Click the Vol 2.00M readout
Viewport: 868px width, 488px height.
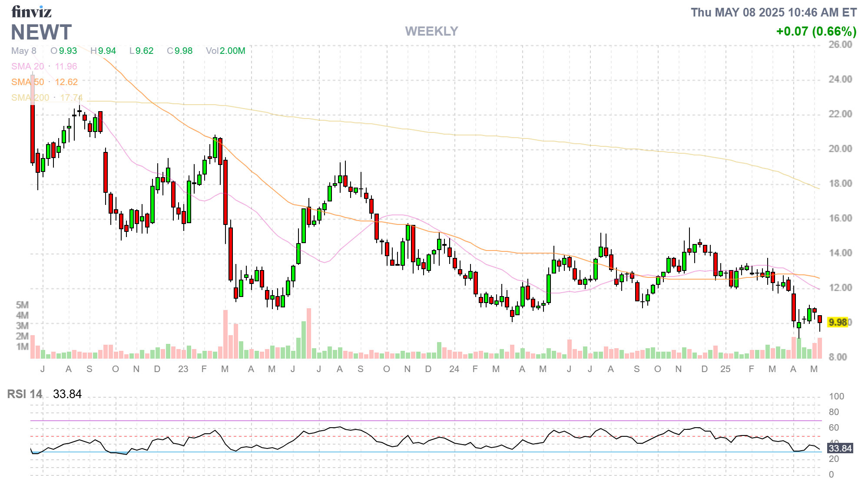225,51
